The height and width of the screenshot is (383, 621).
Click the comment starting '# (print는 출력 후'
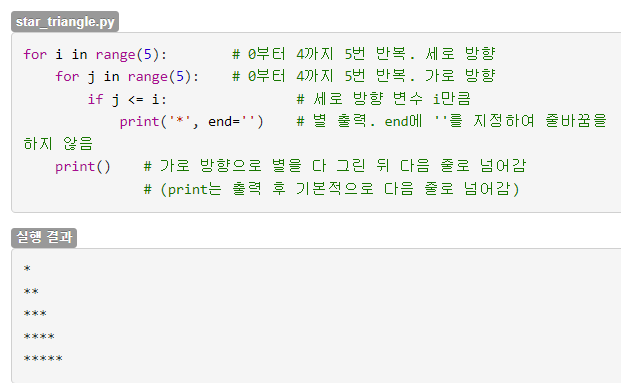[331, 189]
